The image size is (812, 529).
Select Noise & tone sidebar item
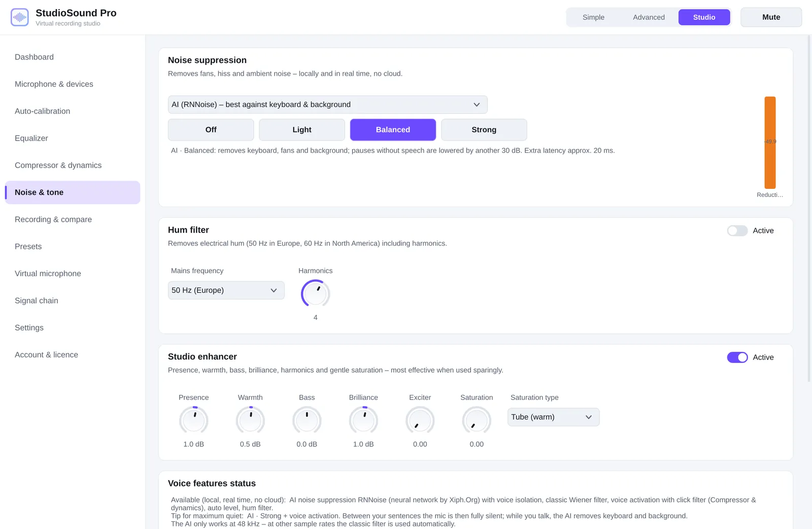73,192
